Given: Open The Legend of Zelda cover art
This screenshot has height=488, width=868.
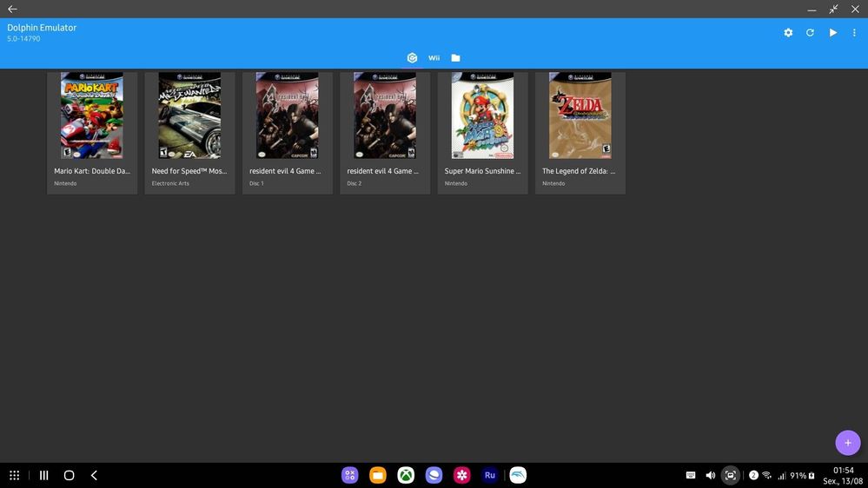Looking at the screenshot, I should [580, 115].
